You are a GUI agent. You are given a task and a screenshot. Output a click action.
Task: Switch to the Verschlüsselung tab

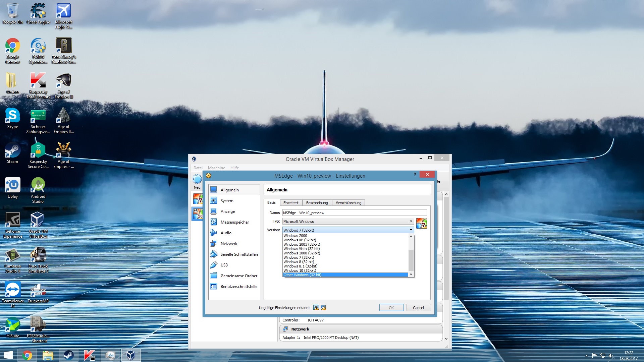coord(348,203)
